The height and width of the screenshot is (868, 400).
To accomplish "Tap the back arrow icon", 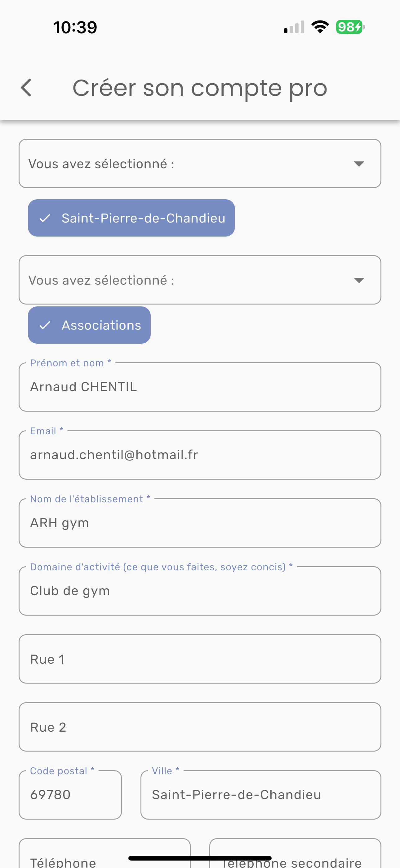I will point(26,88).
